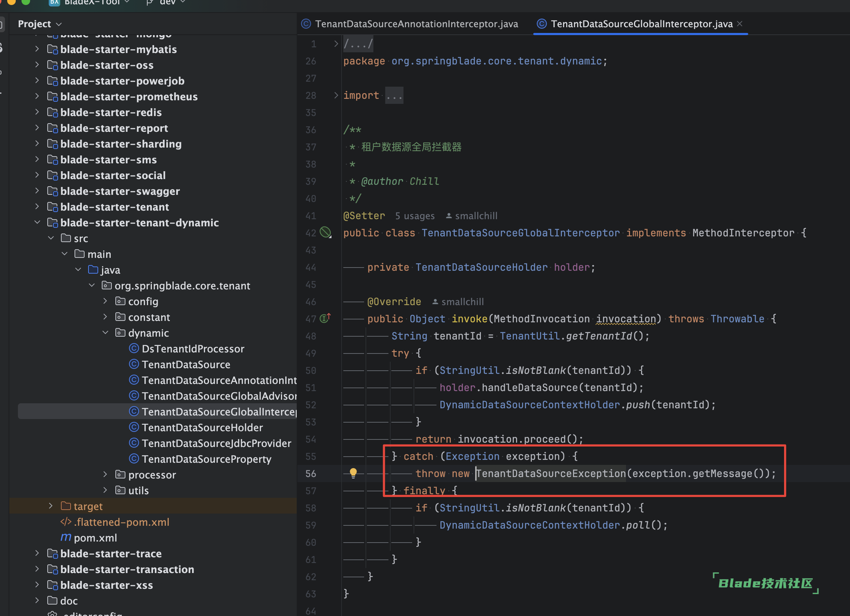Collapse blade-starter-tenant-dynamic module

(x=37, y=222)
